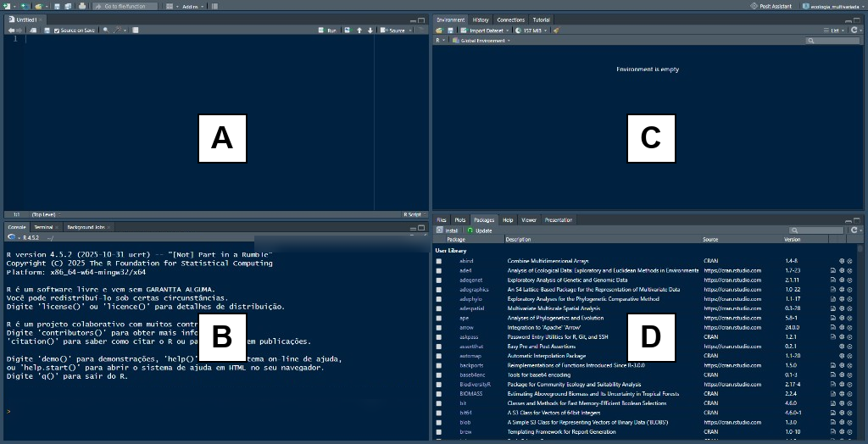Open the R Script file type dropdown
Image resolution: width=868 pixels, height=444 pixels.
click(413, 214)
